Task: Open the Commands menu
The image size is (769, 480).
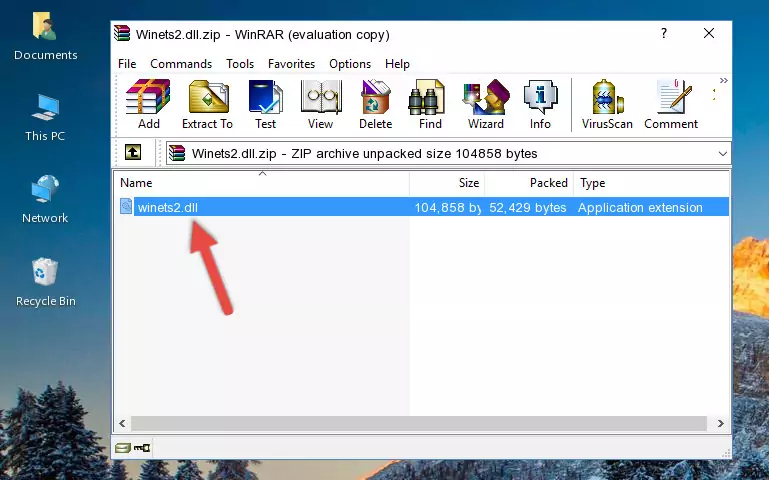Action: pos(181,64)
